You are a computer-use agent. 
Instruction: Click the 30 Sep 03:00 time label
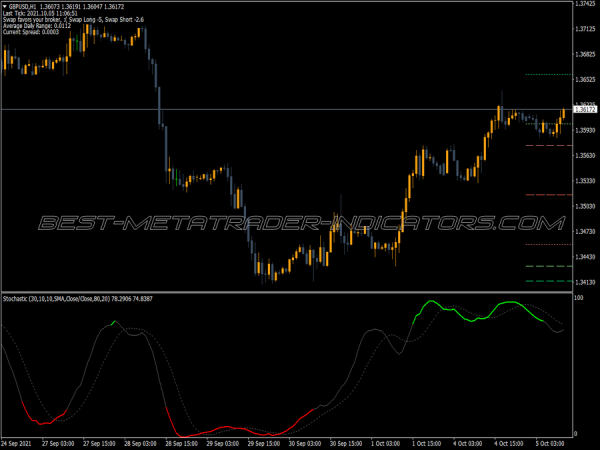[x=305, y=443]
